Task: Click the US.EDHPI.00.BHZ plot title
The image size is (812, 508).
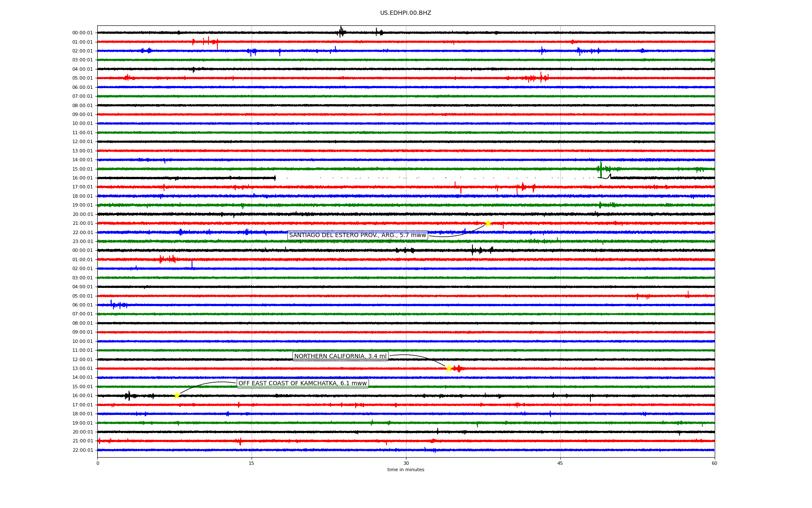Action: pyautogui.click(x=406, y=13)
